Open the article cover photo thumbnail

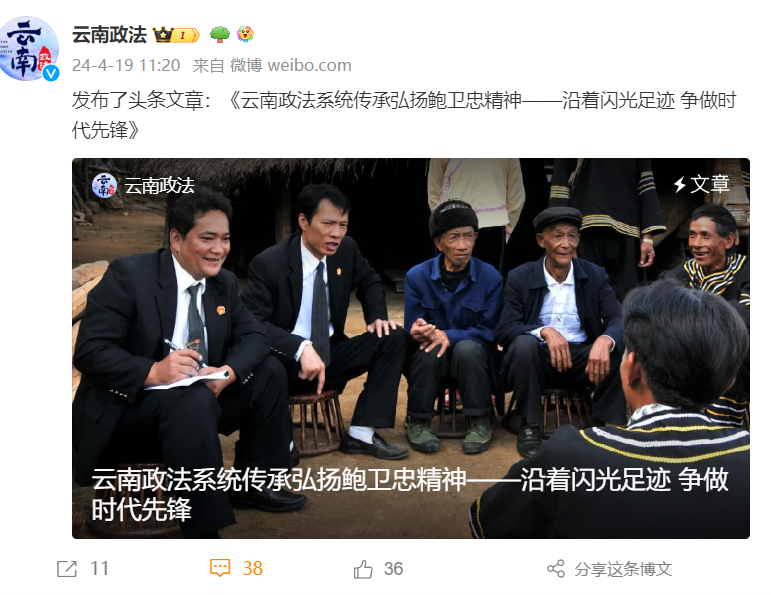(411, 348)
